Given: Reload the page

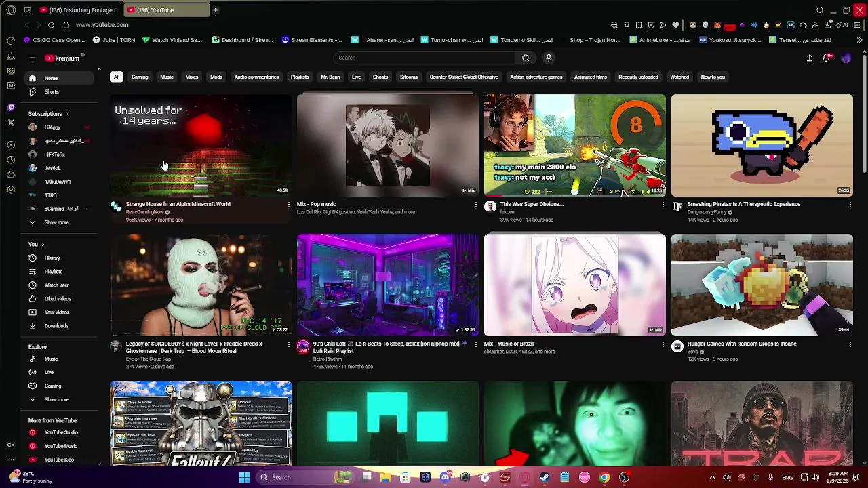Looking at the screenshot, I should (51, 25).
